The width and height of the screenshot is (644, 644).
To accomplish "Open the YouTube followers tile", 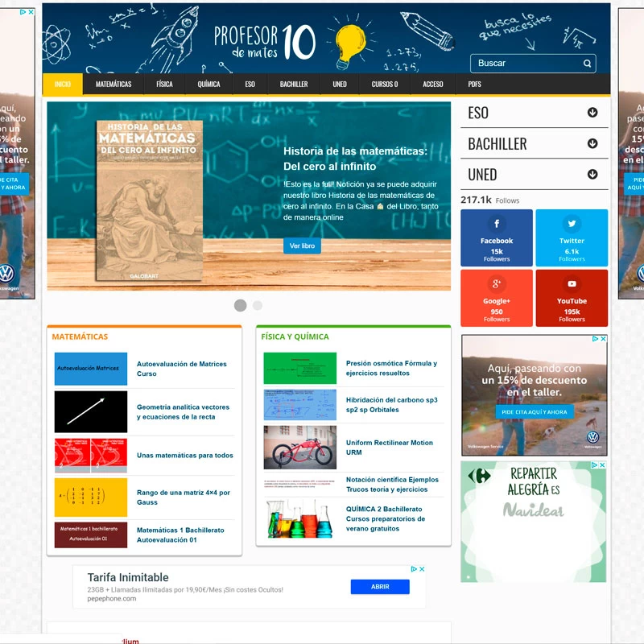I will 572,298.
